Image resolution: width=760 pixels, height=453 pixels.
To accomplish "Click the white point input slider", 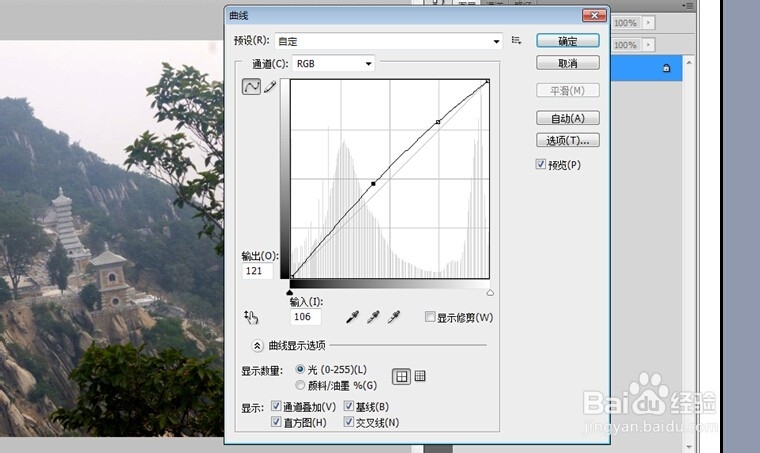I will coord(490,293).
